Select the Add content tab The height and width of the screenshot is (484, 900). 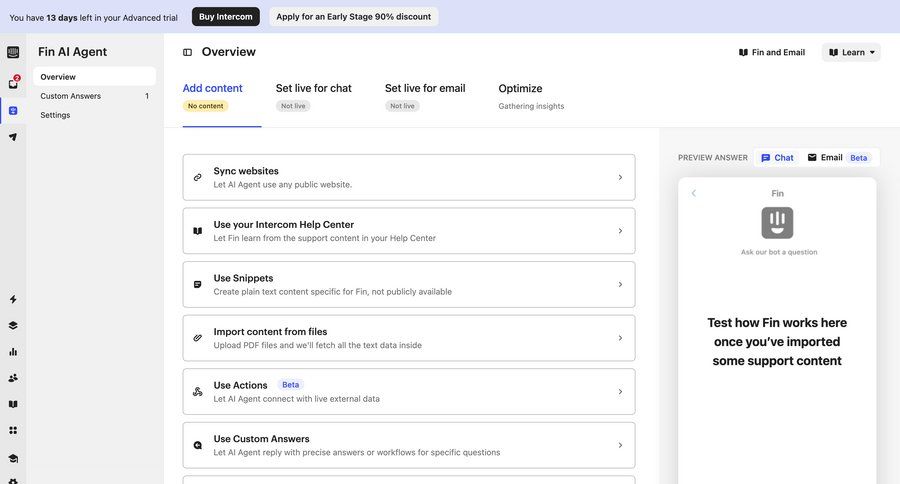pos(212,88)
